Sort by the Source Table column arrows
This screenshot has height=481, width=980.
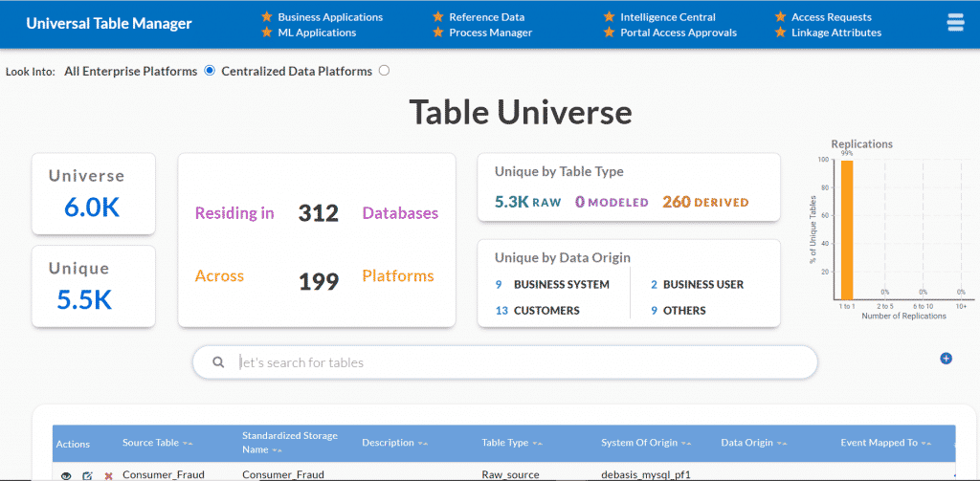click(188, 444)
